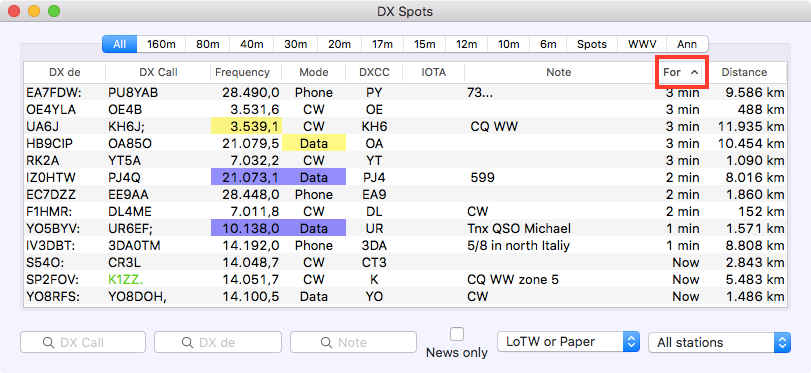This screenshot has width=811, height=373.
Task: Switch to the WWV tab
Action: point(642,44)
